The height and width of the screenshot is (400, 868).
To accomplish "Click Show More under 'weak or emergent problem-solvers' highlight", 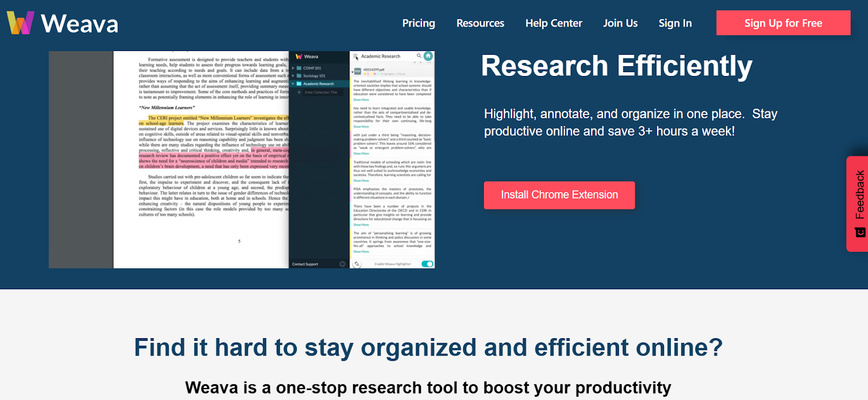I will pyautogui.click(x=361, y=154).
